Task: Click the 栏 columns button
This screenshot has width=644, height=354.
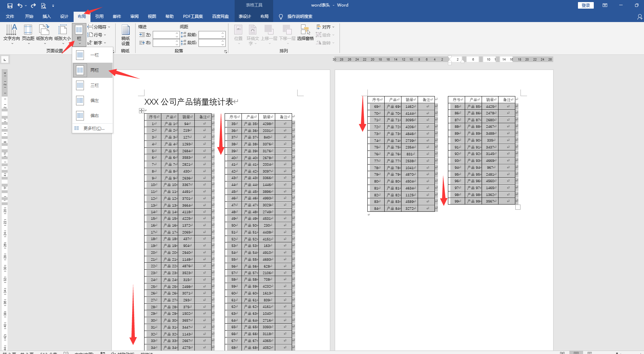Action: [x=79, y=34]
